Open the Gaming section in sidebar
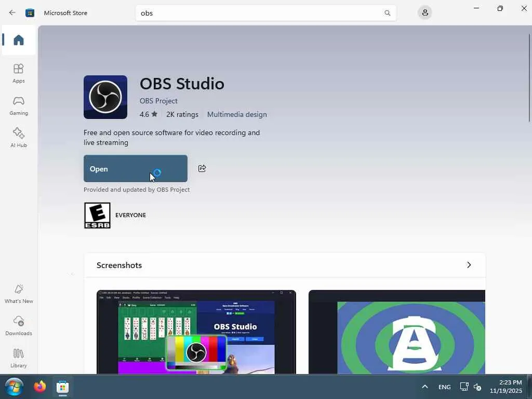The image size is (532, 399). [x=19, y=105]
